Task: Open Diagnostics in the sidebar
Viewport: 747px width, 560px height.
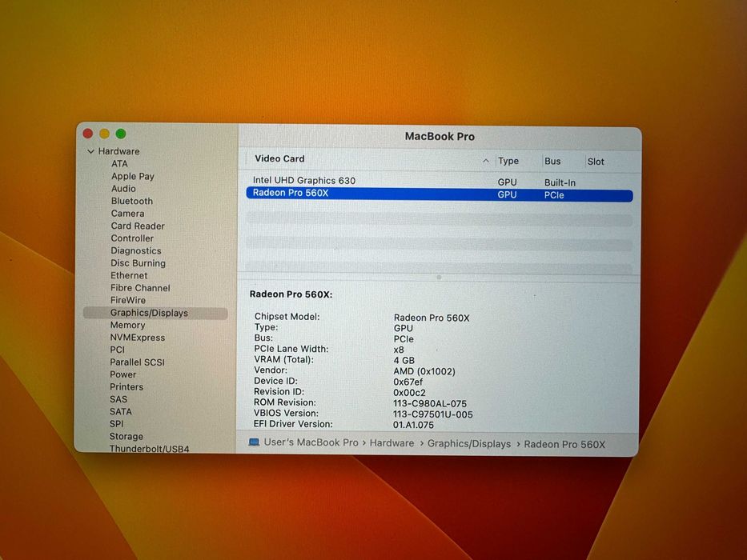Action: [136, 250]
